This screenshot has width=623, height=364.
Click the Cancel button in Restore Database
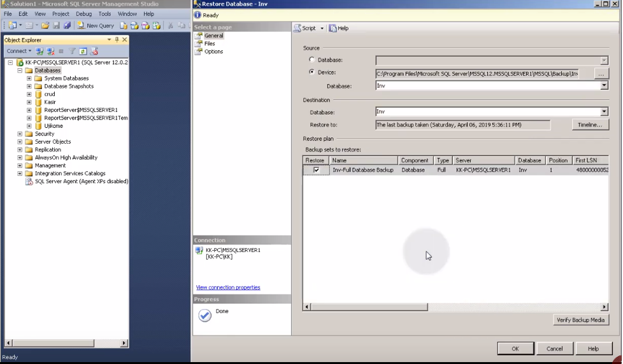coord(554,349)
